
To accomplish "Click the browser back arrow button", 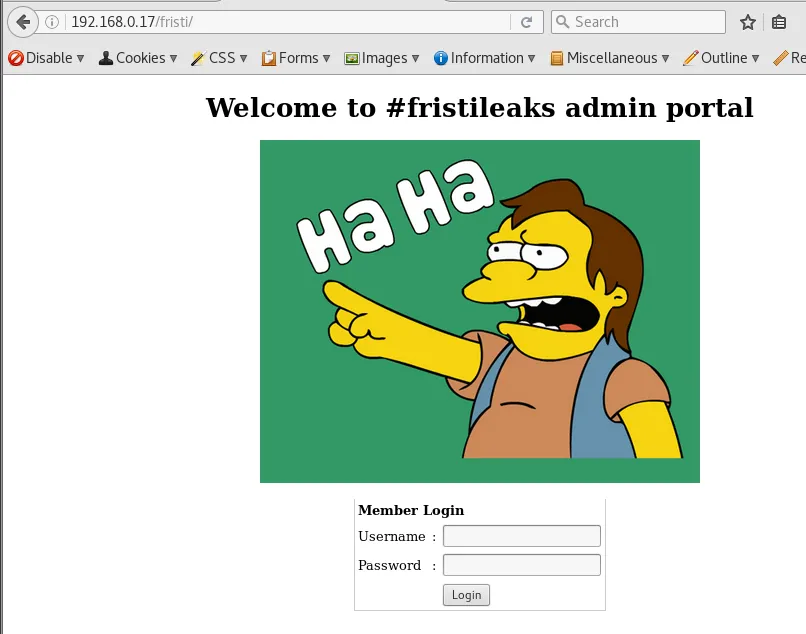I will click(23, 22).
